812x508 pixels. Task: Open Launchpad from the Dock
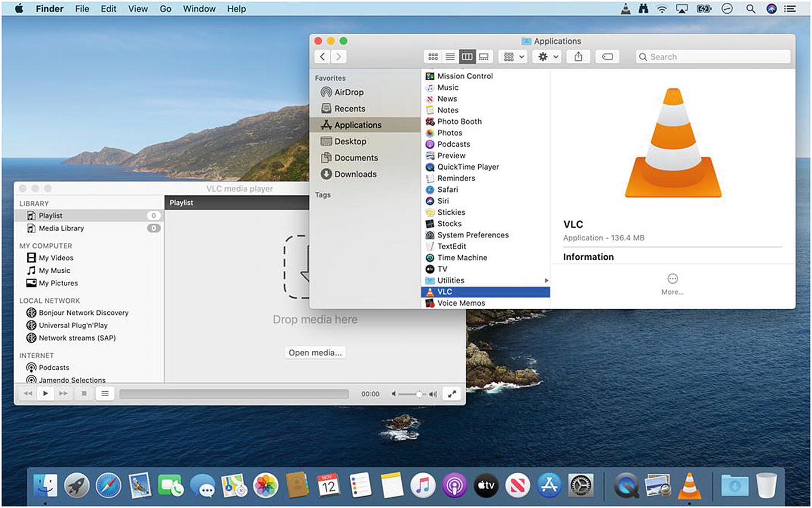click(x=77, y=485)
